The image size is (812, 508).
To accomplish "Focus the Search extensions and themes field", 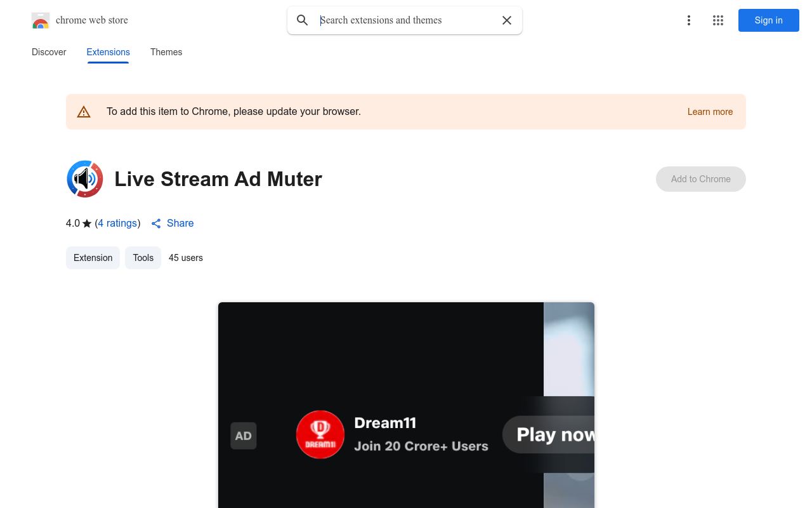I will click(406, 20).
